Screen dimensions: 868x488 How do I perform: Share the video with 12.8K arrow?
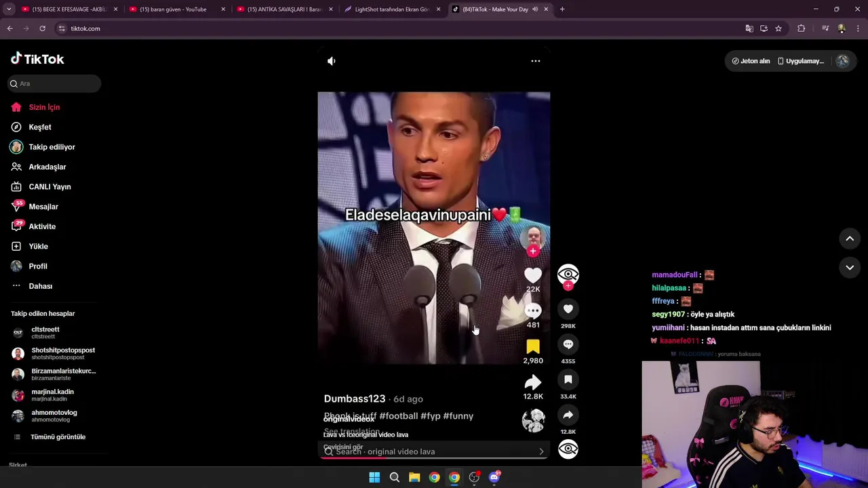[533, 382]
